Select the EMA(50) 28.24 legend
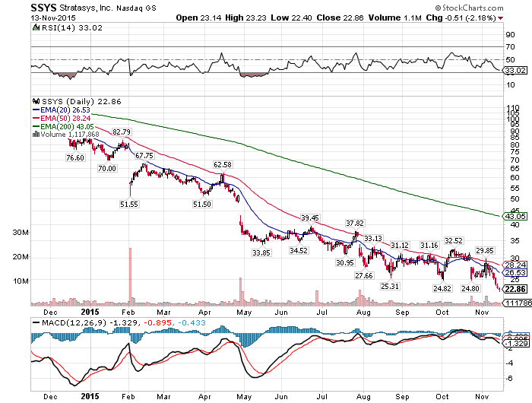The height and width of the screenshot is (403, 532). click(62, 118)
